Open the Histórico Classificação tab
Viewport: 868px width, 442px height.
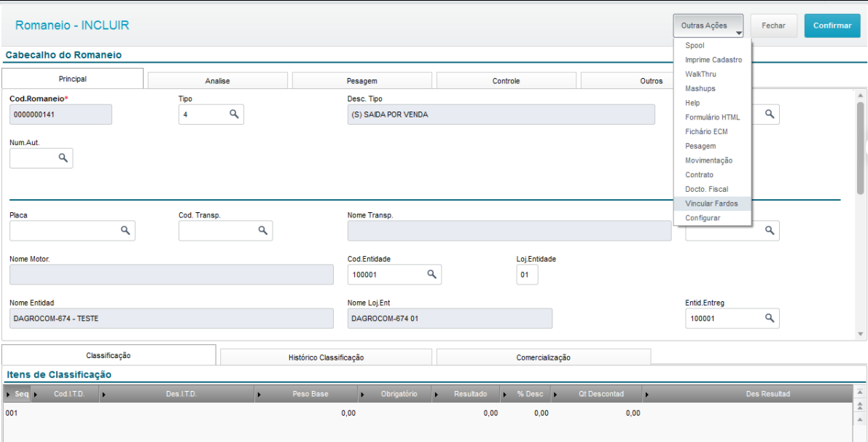326,357
